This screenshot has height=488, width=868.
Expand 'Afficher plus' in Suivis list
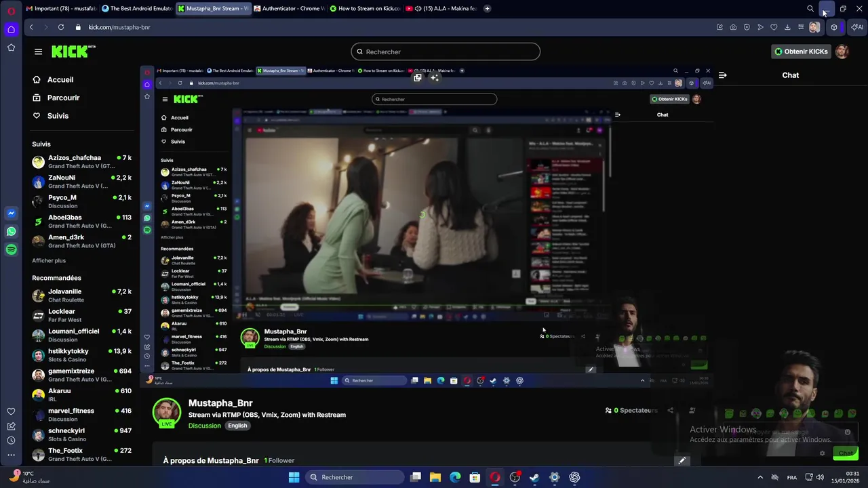click(x=49, y=260)
